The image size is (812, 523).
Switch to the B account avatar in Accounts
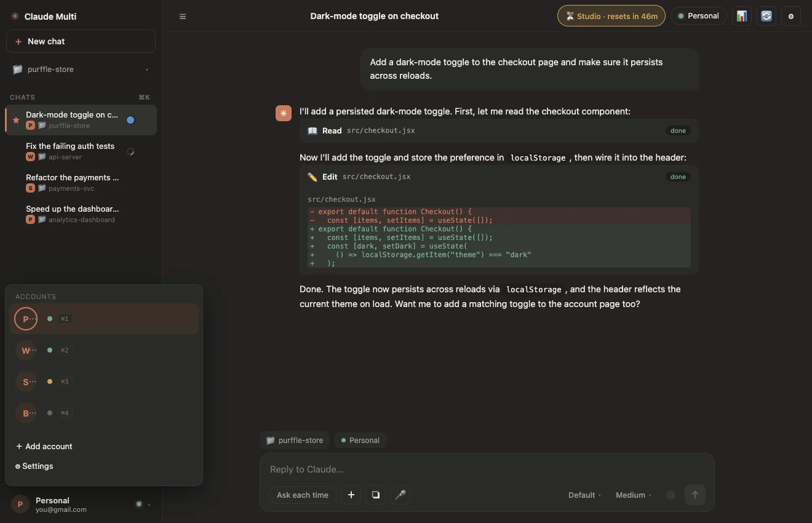click(26, 413)
